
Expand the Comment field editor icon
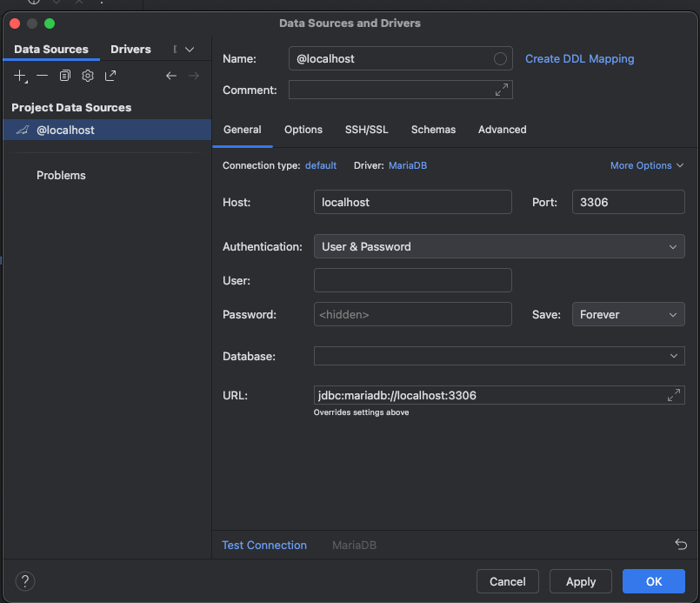click(501, 90)
